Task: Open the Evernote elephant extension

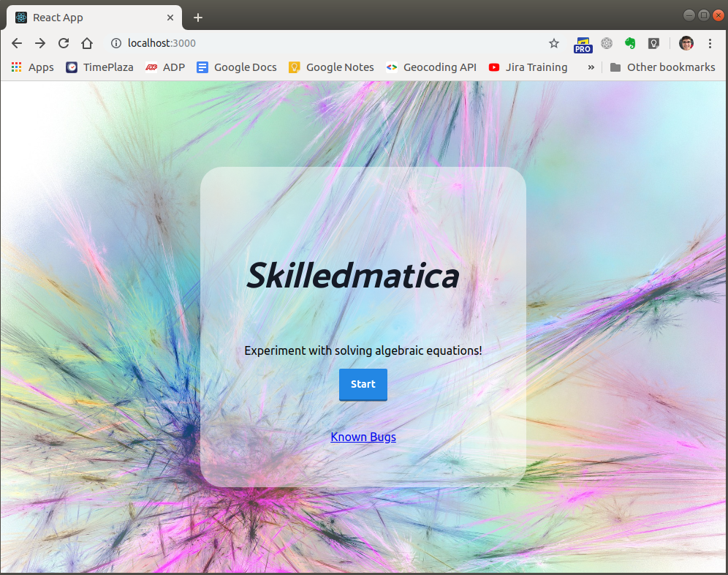Action: [630, 43]
